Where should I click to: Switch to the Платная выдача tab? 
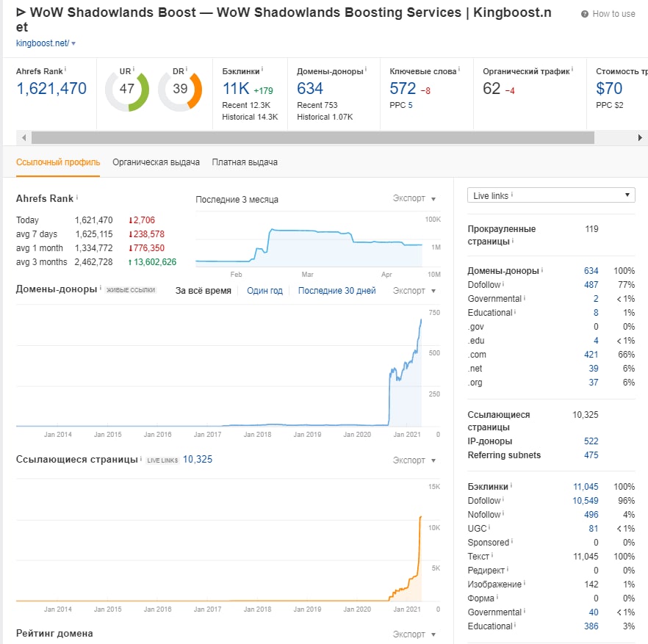coord(245,162)
